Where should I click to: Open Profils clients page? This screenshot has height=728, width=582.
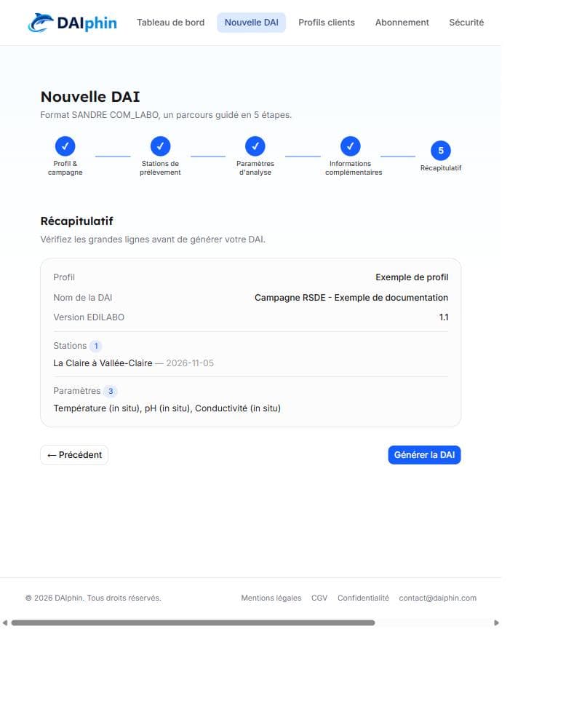[326, 23]
